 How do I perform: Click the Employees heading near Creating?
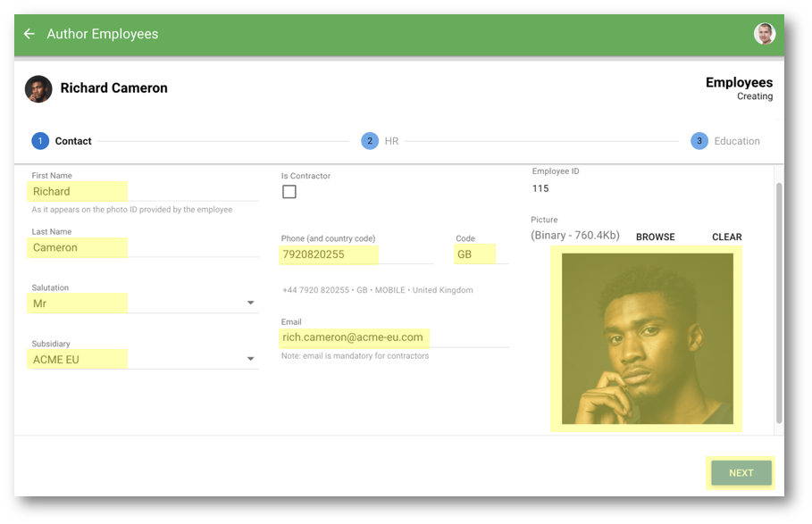pos(739,83)
